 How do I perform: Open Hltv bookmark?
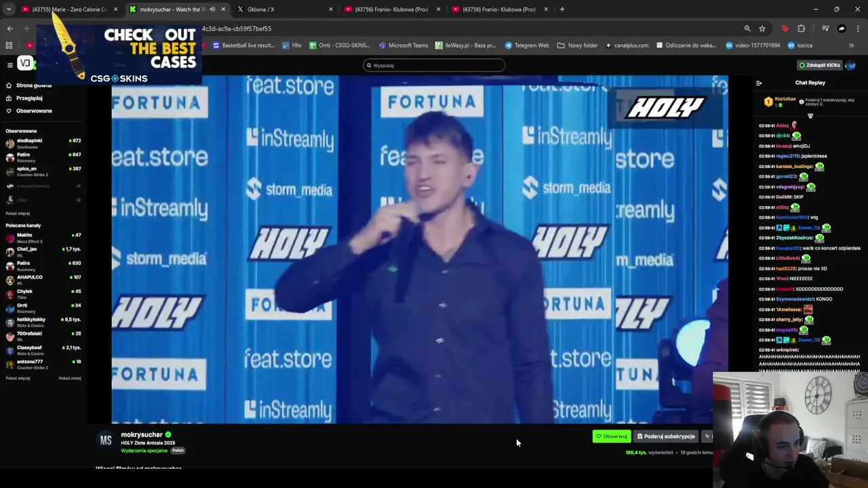click(x=292, y=45)
